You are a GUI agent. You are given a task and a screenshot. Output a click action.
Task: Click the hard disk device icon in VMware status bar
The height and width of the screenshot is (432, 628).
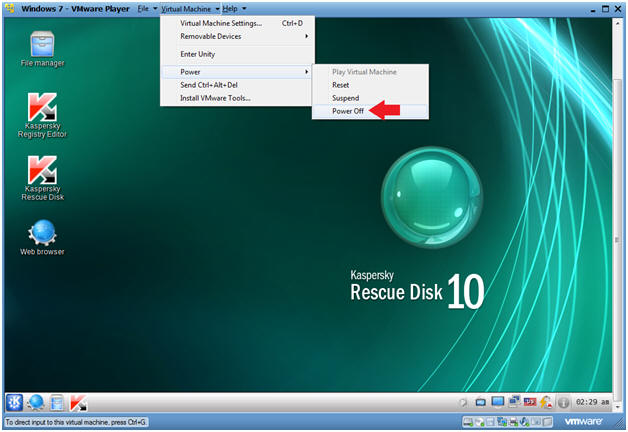468,422
